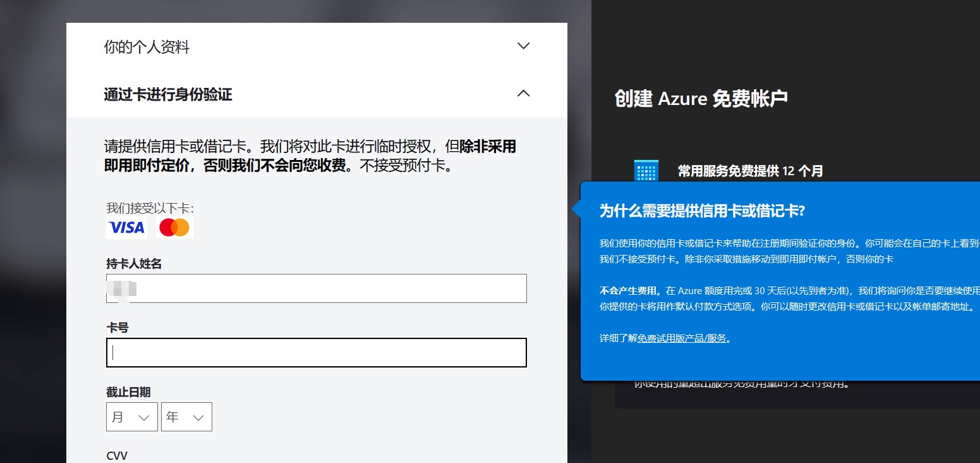The width and height of the screenshot is (980, 463).
Task: Click the calendar icon beside 常用服务免费提供 12 个月
Action: coord(646,171)
